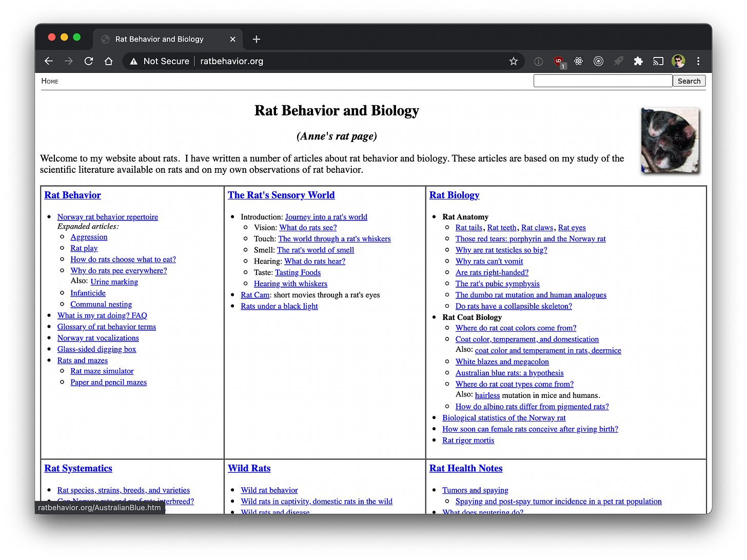Open the Rat Biology heading link
This screenshot has height=560, width=747.
454,195
